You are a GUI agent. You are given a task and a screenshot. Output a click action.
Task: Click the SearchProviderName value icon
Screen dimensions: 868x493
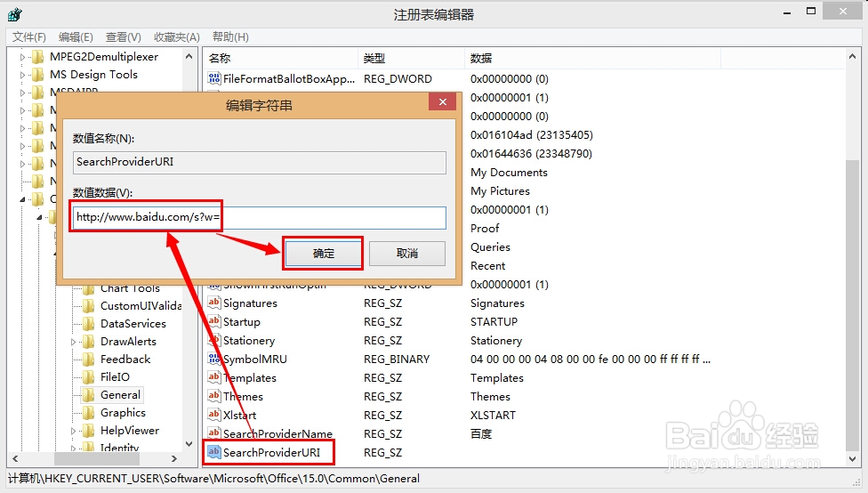(x=214, y=433)
